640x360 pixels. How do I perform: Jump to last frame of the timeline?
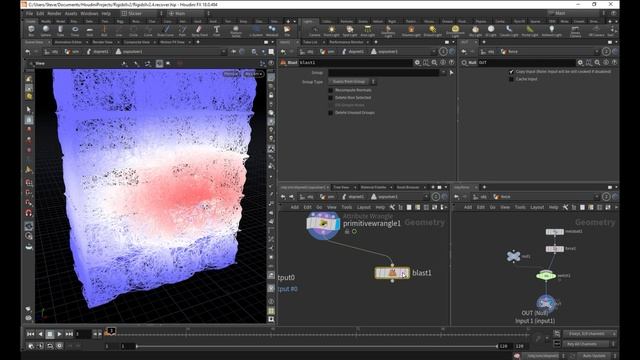[69, 334]
